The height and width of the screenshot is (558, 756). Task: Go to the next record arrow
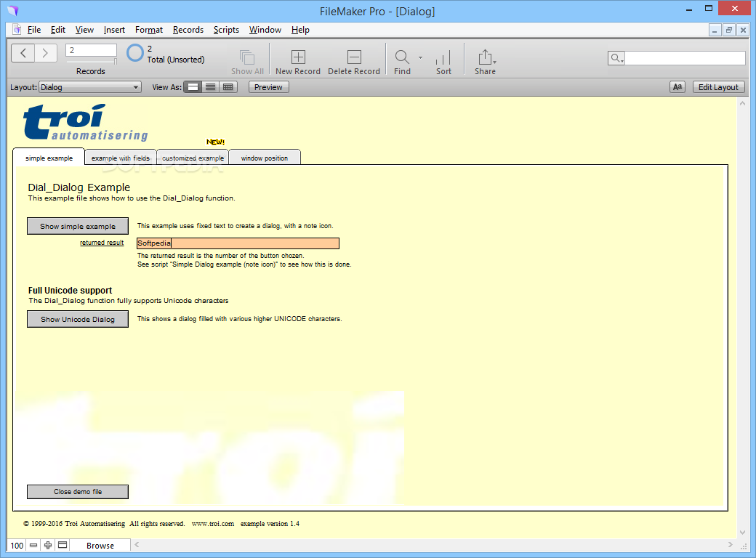46,53
